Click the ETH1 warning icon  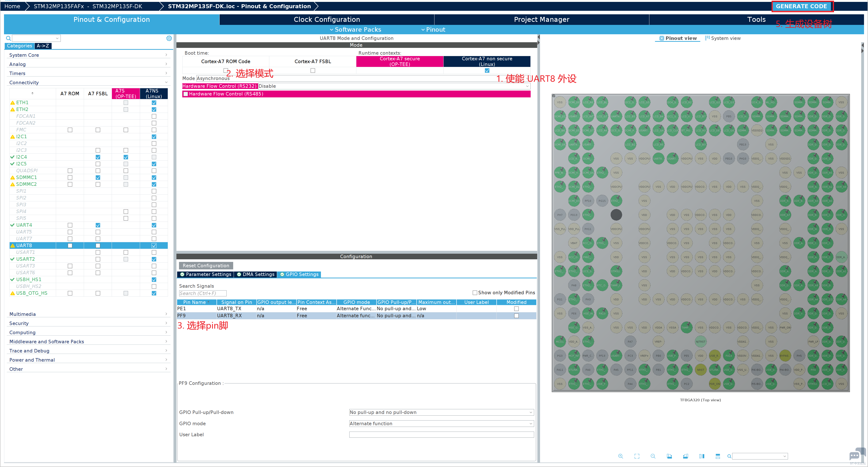(x=12, y=103)
